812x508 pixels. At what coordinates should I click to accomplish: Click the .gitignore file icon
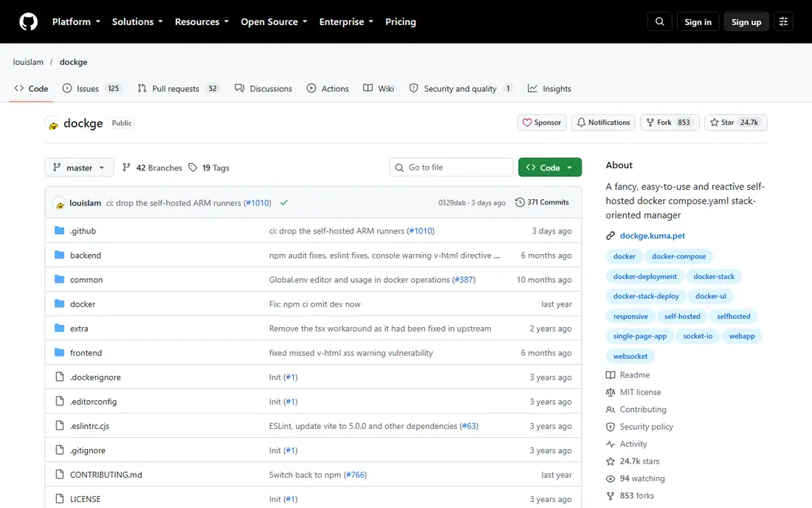pos(60,450)
